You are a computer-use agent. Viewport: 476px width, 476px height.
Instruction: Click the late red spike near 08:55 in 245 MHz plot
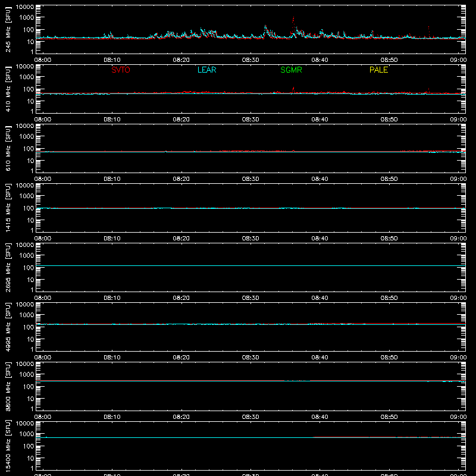click(428, 32)
